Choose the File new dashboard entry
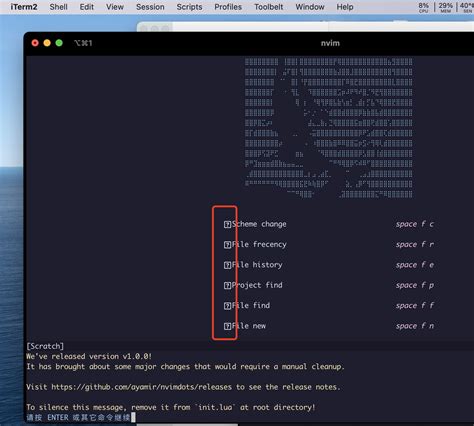This screenshot has width=474, height=426. 329,326
